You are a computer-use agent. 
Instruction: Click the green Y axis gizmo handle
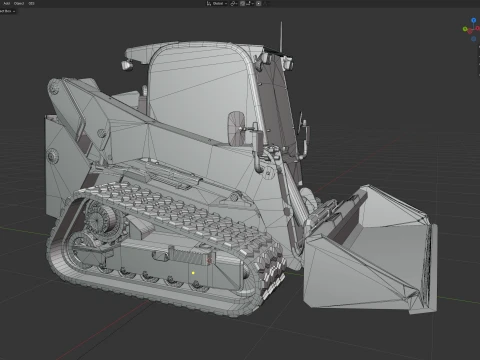coord(465,29)
